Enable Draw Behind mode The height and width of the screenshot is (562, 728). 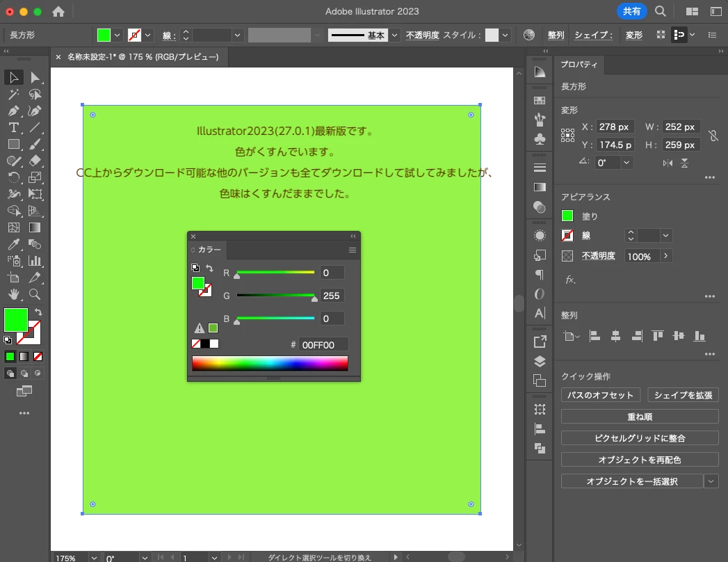(x=24, y=373)
